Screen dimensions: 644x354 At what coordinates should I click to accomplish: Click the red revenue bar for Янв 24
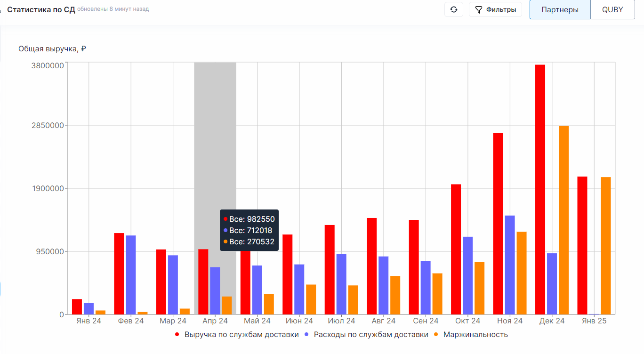(77, 306)
